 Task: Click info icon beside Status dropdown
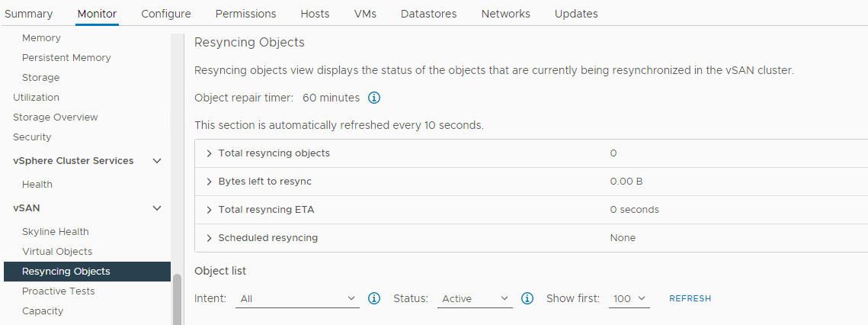tap(527, 298)
